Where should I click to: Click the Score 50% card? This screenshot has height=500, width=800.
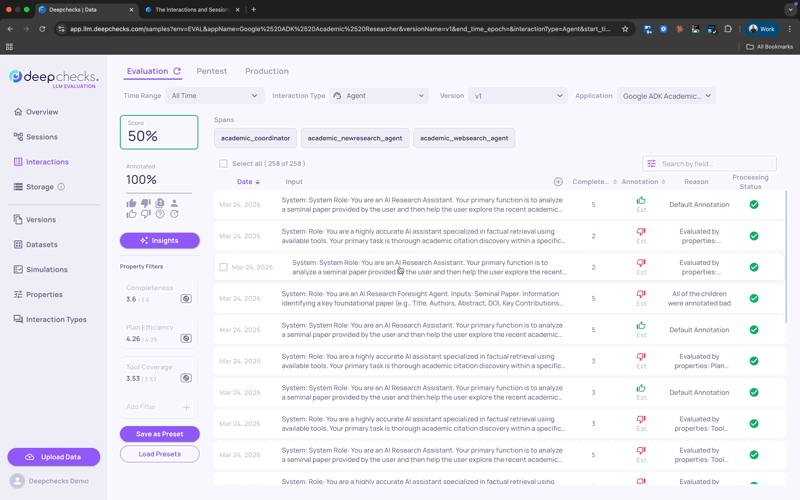tap(159, 132)
